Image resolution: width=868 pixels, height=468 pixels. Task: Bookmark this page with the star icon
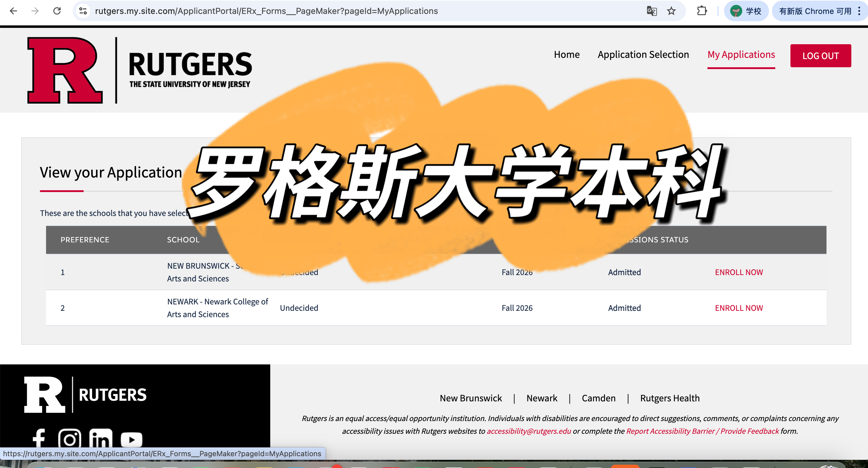pyautogui.click(x=671, y=11)
